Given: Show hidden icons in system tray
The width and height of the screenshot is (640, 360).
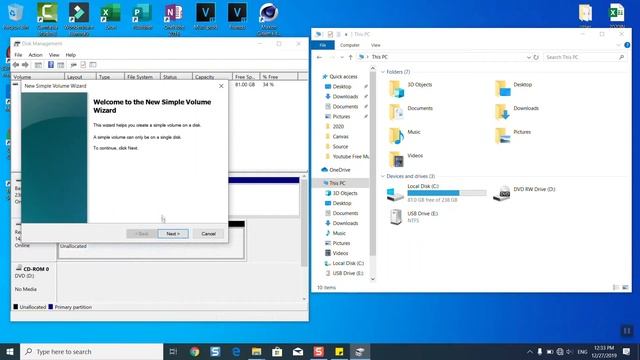Looking at the screenshot, I should (x=529, y=351).
